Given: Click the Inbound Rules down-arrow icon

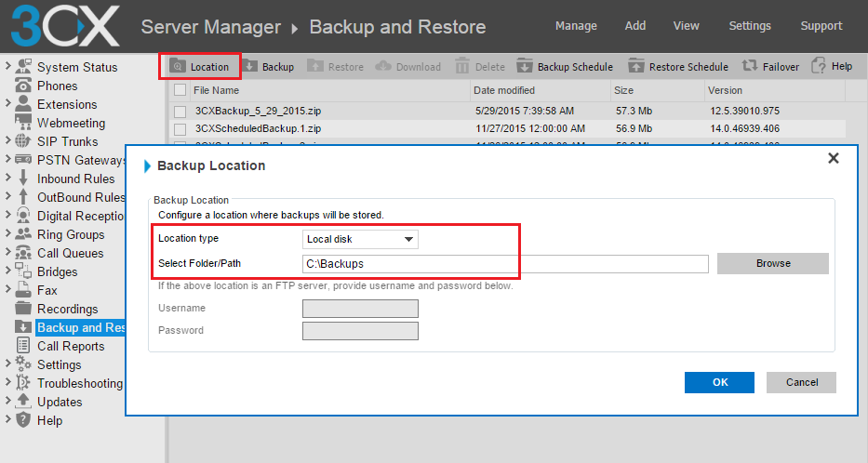Looking at the screenshot, I should pos(23,179).
